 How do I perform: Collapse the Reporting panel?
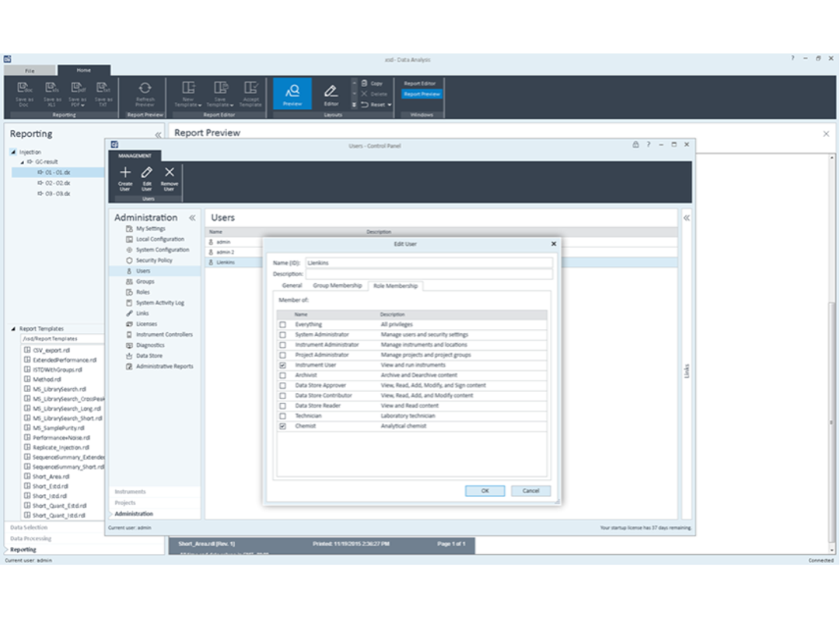coord(158,135)
